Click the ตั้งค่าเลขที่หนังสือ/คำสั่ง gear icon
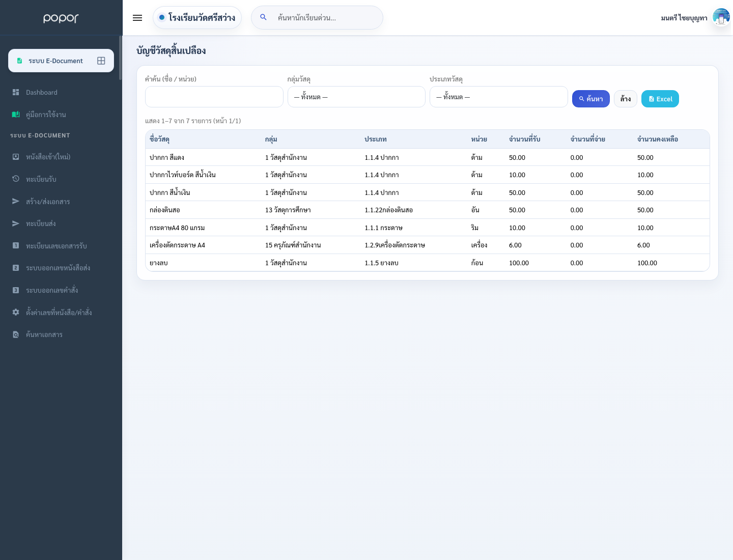 16,312
